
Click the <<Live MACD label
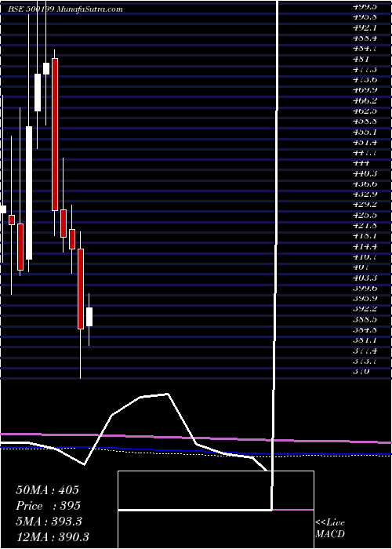[x=330, y=529]
